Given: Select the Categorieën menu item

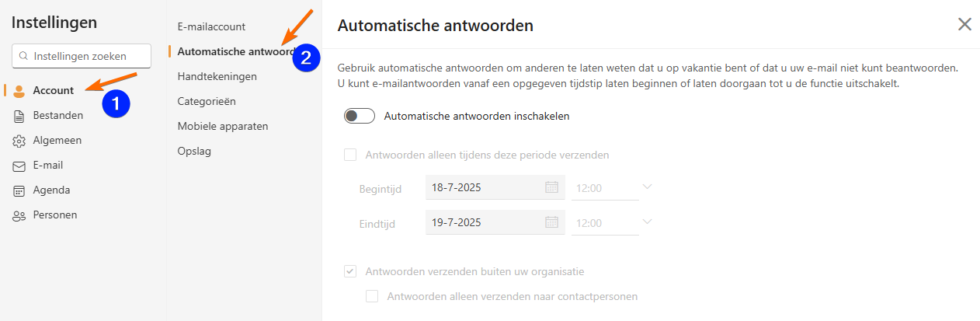Looking at the screenshot, I should 207,101.
